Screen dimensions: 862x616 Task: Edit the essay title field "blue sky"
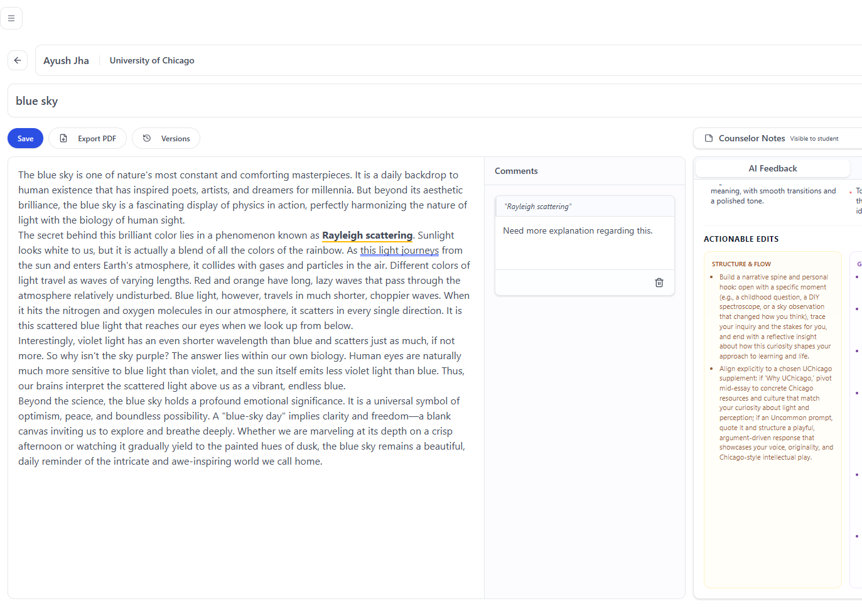[434, 100]
